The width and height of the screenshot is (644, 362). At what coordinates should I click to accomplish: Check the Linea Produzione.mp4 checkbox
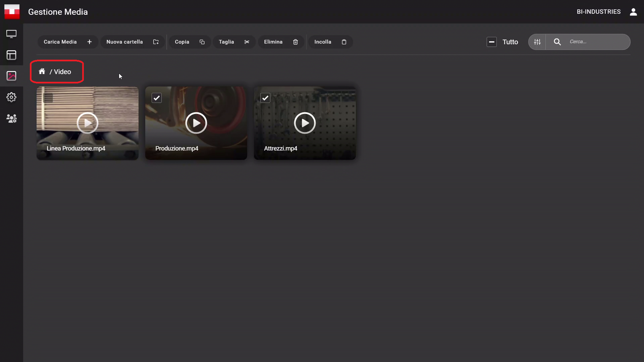(x=48, y=98)
